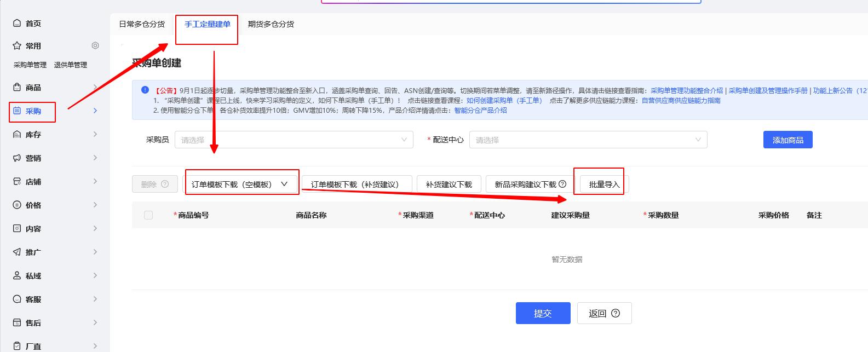Click the blue info icon in announcement
The image size is (868, 352).
click(x=145, y=90)
